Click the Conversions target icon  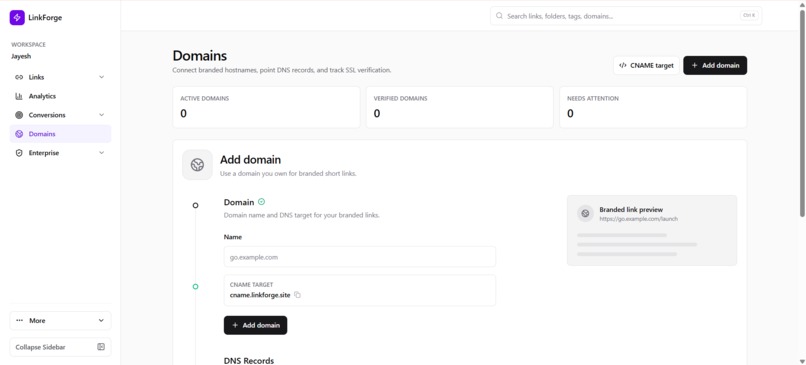[x=19, y=115]
